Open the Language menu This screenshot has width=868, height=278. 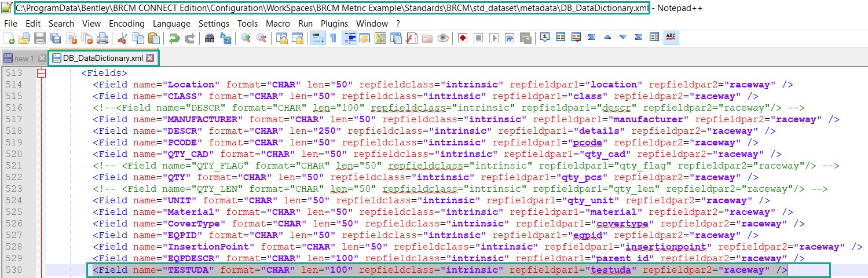pos(171,24)
